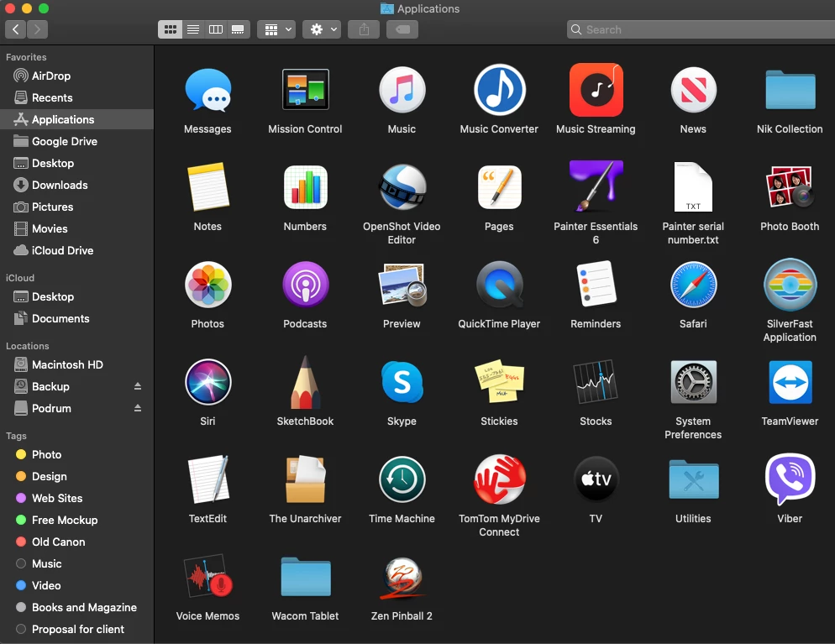The image size is (835, 644).
Task: Click the Share toolbar button
Action: click(x=364, y=29)
